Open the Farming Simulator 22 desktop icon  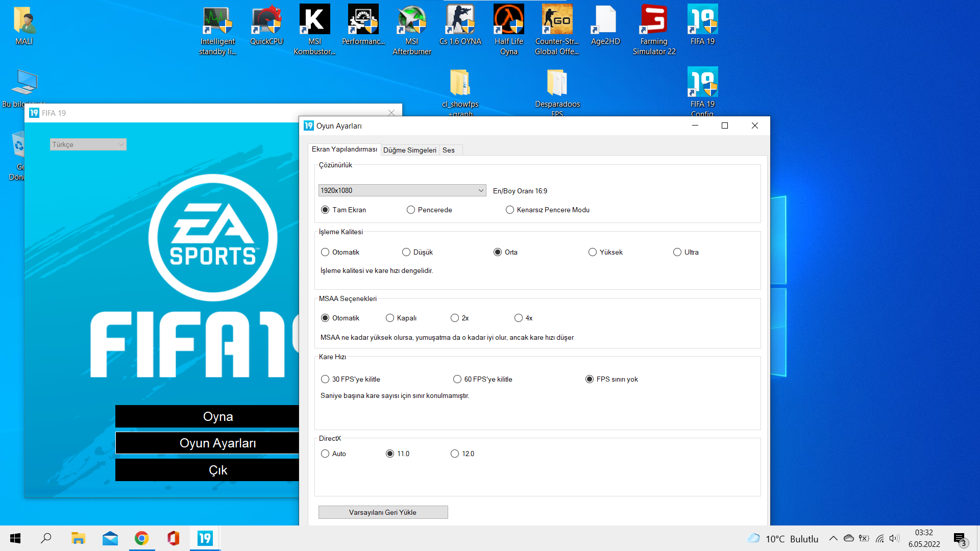point(654,20)
